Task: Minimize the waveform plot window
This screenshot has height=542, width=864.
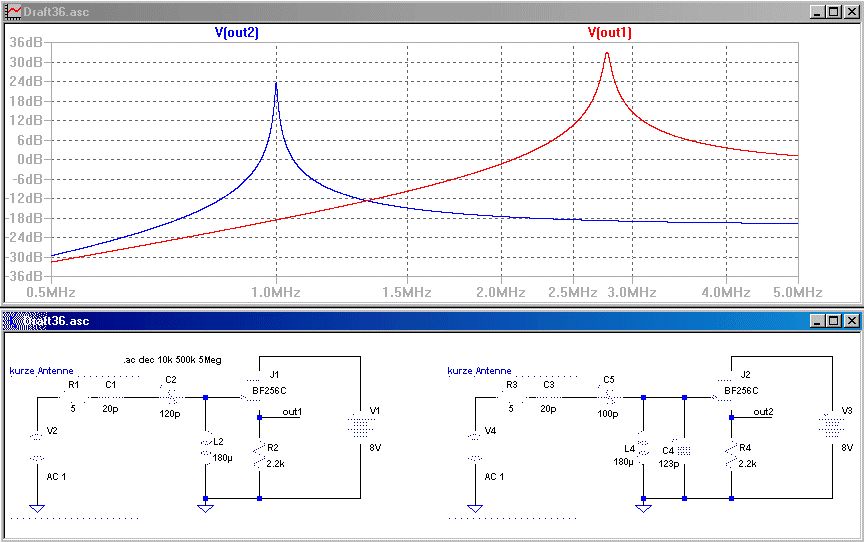Action: pyautogui.click(x=818, y=12)
